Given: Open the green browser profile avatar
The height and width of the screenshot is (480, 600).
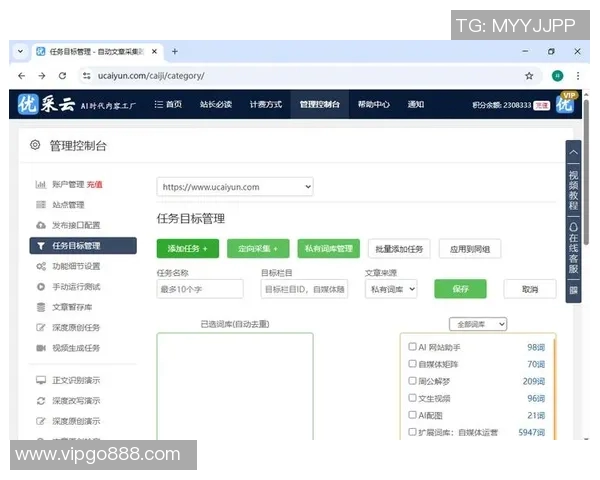Looking at the screenshot, I should (x=558, y=76).
